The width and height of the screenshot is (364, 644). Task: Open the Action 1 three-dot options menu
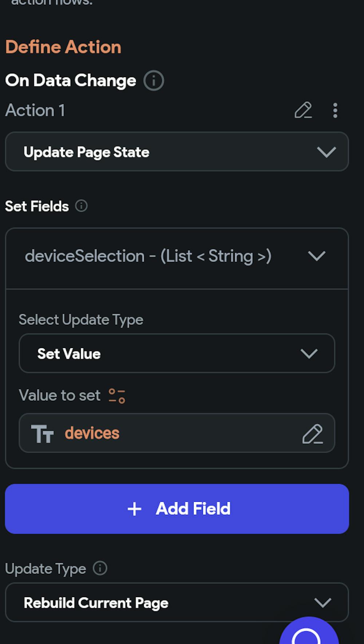point(335,110)
